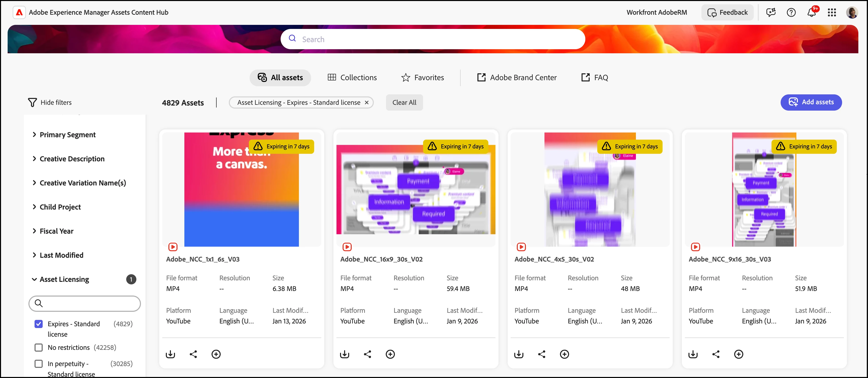Click the Add assets button
This screenshot has height=378, width=868.
pyautogui.click(x=811, y=102)
